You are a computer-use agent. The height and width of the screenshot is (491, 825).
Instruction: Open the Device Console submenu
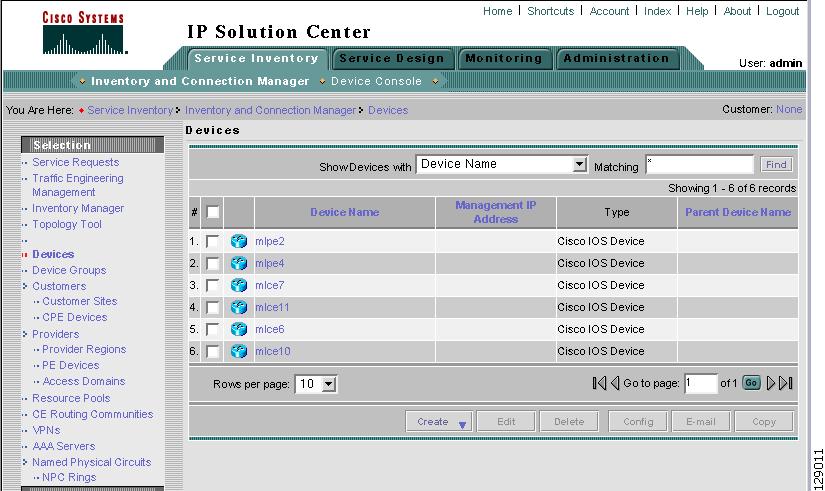click(x=376, y=82)
